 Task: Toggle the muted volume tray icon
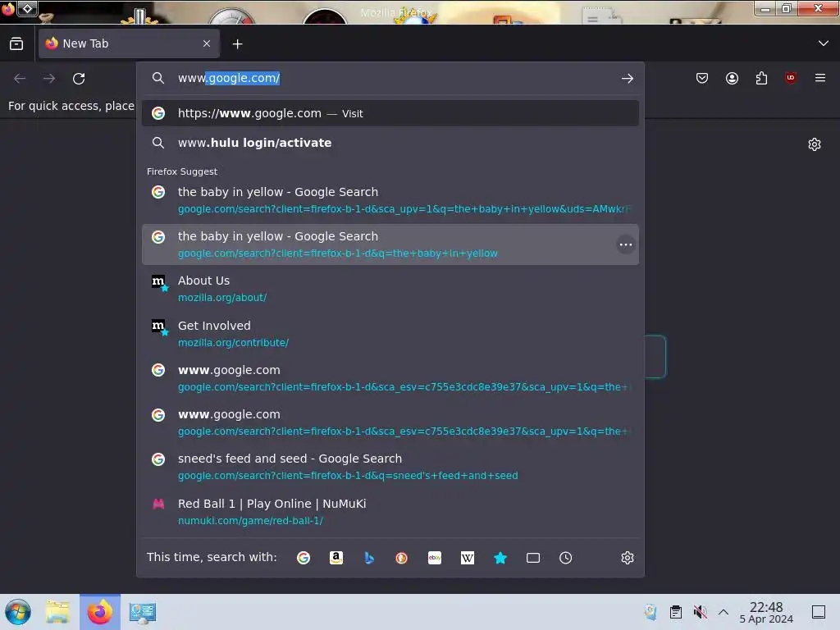click(x=700, y=612)
